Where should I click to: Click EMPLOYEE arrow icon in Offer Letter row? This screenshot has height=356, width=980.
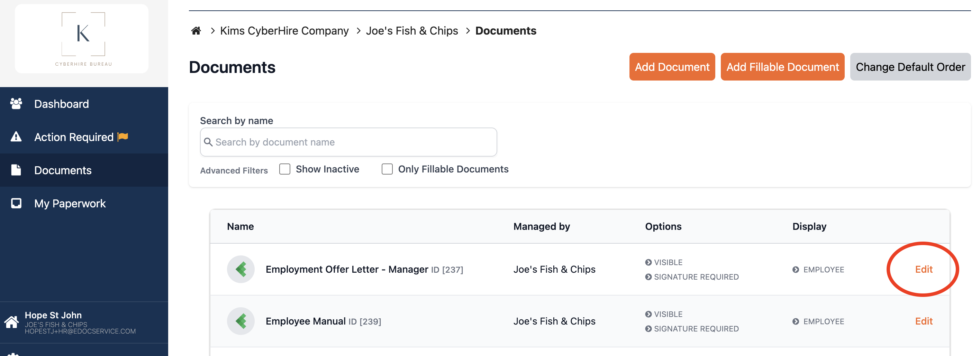[x=796, y=270]
